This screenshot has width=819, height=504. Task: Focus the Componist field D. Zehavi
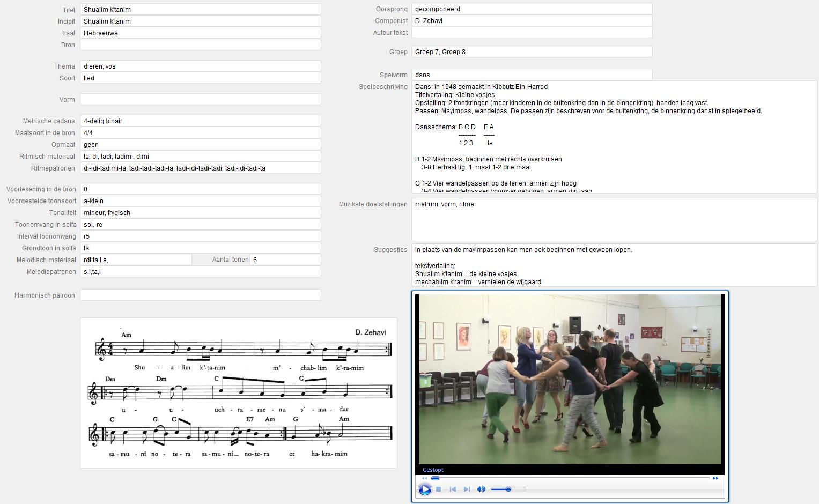531,21
